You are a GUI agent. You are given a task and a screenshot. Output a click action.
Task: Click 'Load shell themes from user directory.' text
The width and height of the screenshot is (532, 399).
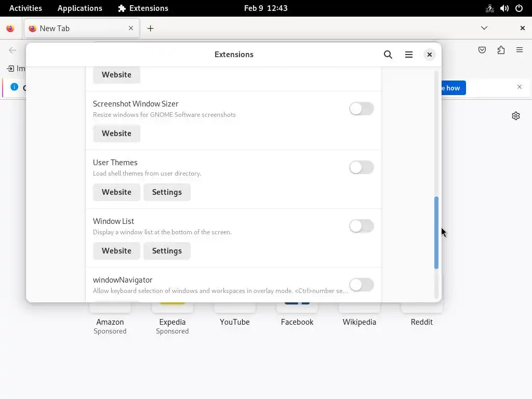(x=147, y=174)
